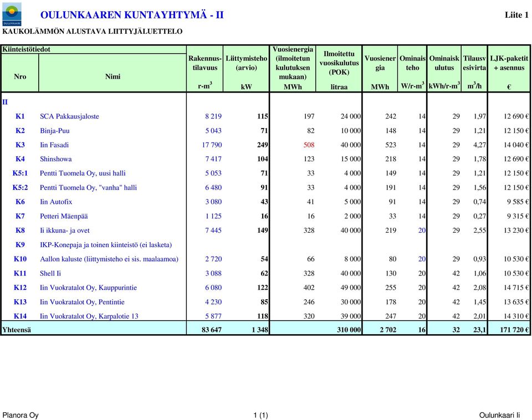Select the total connection power "1 348"
The height and width of the screenshot is (420, 532).
260,330
